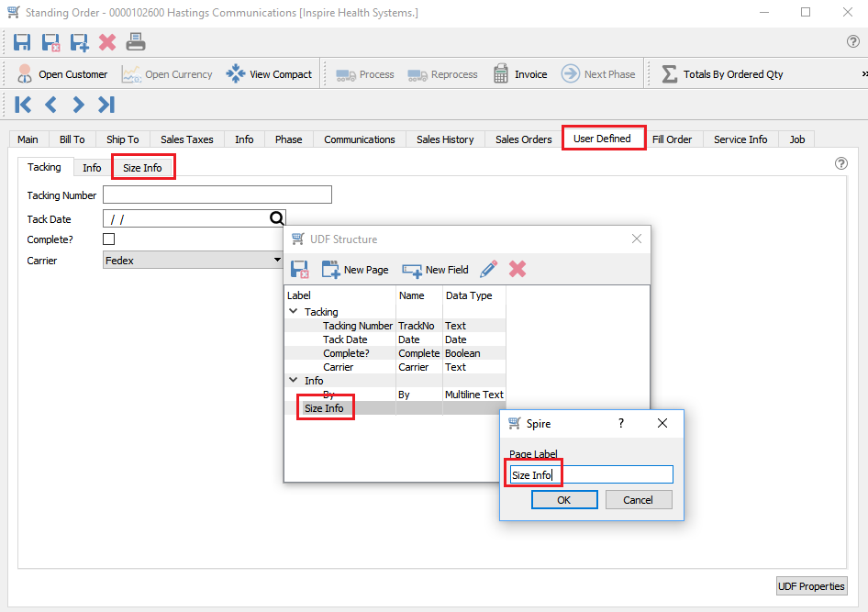Collapse the Info tree node
Image resolution: width=868 pixels, height=612 pixels.
coord(294,380)
